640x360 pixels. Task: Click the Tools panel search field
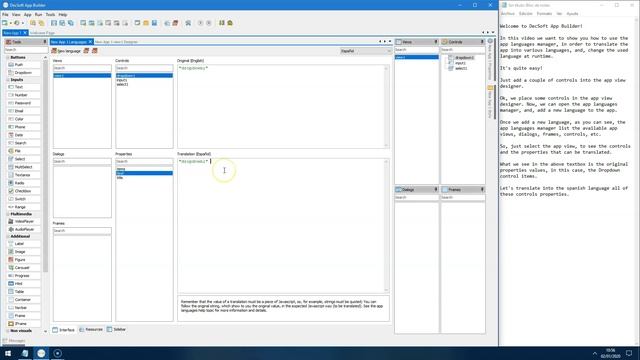pyautogui.click(x=26, y=50)
